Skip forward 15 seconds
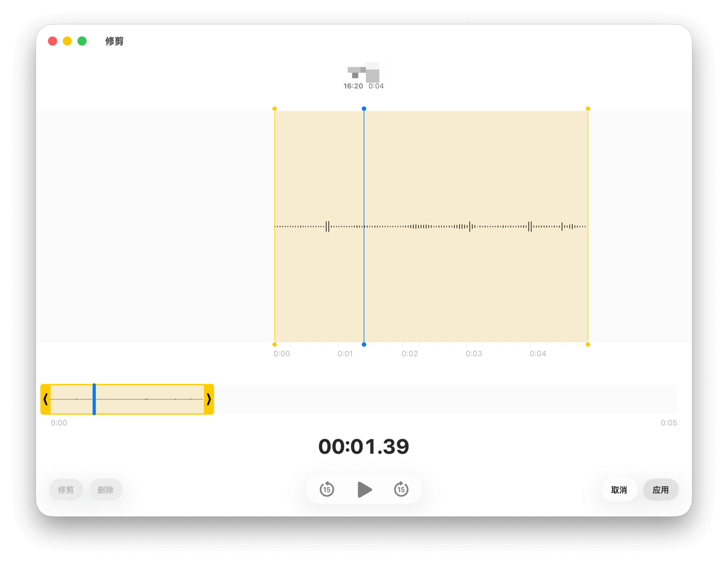 click(401, 490)
